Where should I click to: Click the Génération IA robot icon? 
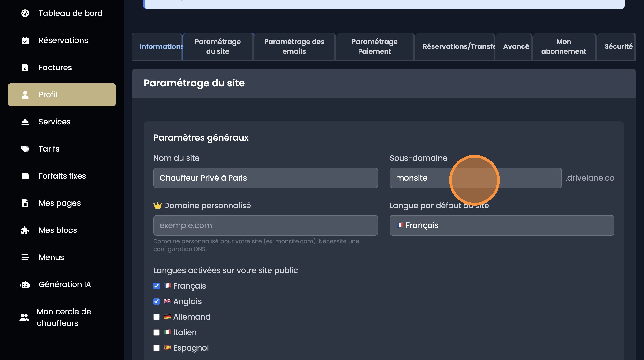click(x=25, y=284)
